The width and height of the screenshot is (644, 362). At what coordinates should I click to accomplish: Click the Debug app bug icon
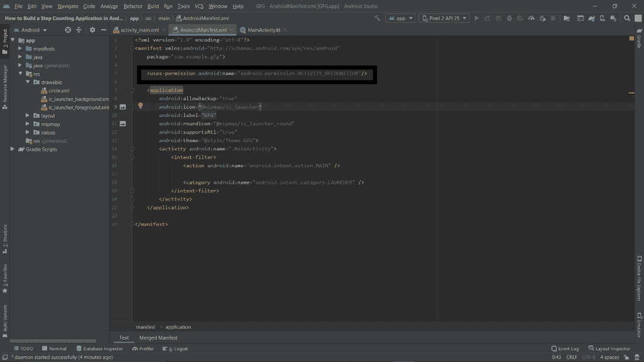pos(509,18)
